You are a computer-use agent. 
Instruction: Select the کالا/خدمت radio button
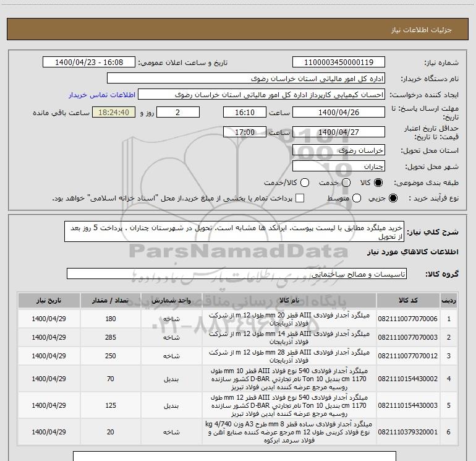pyautogui.click(x=305, y=183)
